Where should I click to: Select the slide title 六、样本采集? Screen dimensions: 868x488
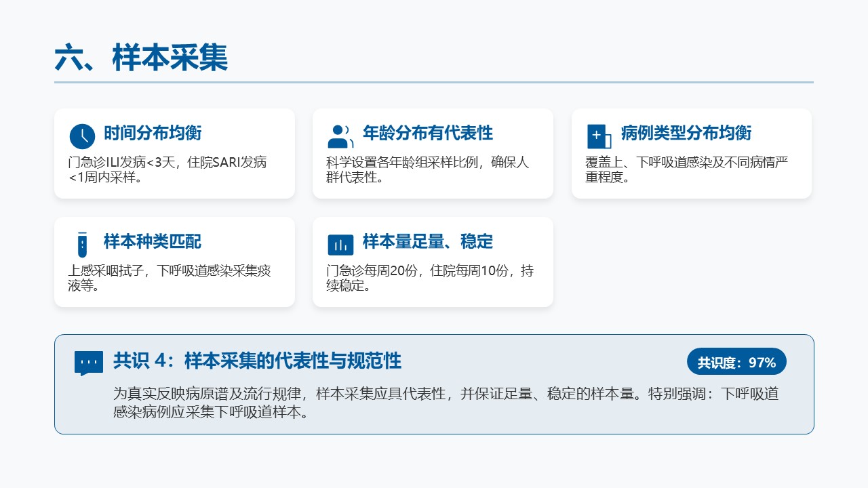pyautogui.click(x=141, y=58)
